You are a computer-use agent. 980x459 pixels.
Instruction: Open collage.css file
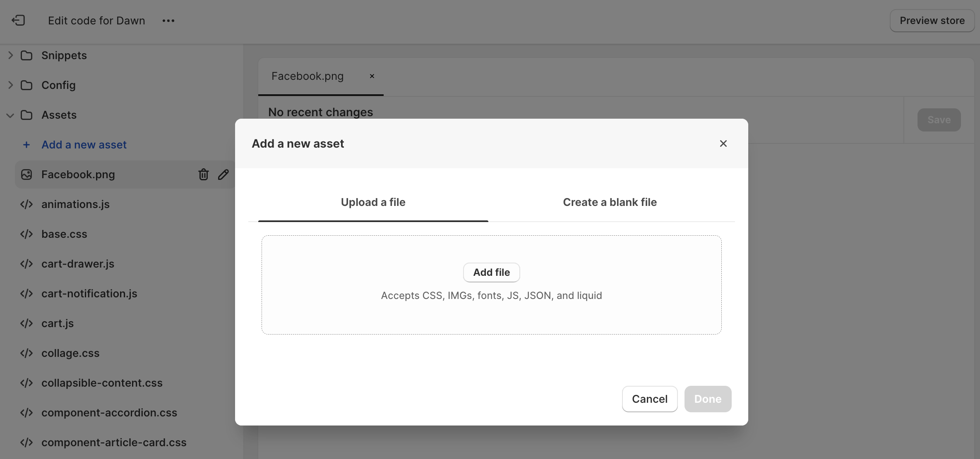tap(70, 353)
